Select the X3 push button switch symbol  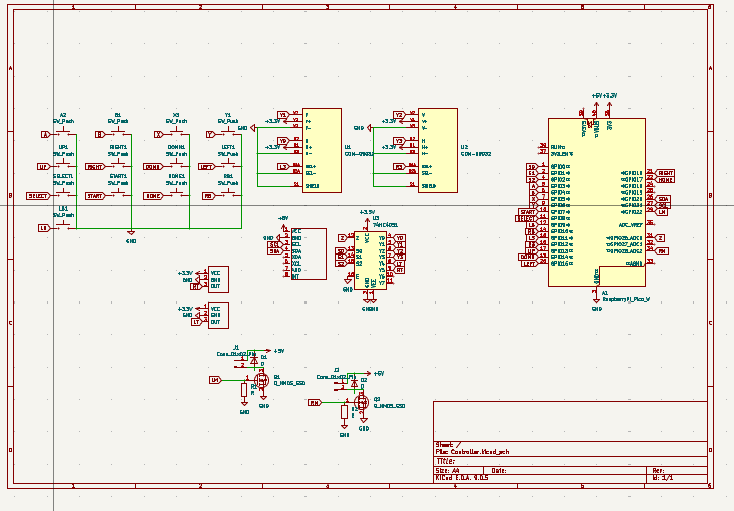[176, 133]
